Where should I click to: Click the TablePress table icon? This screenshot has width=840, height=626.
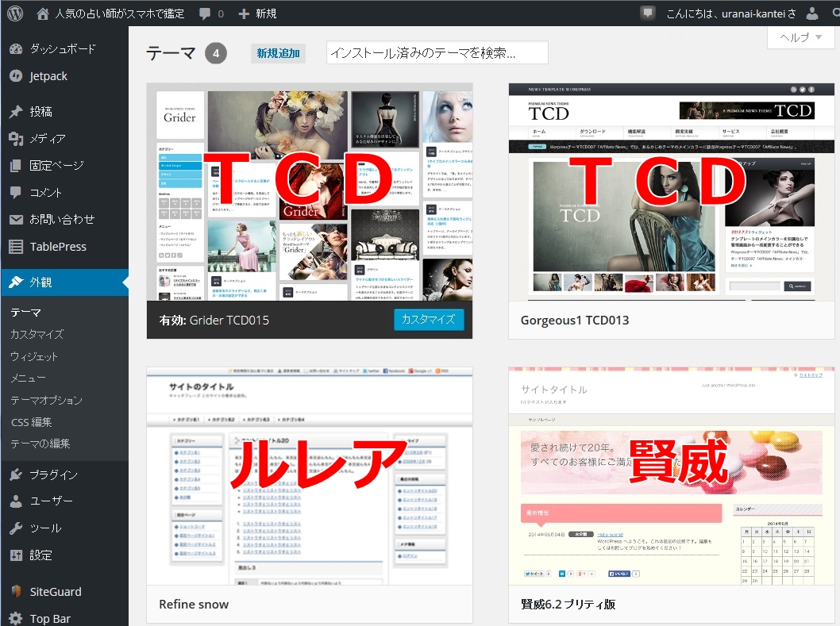[16, 246]
